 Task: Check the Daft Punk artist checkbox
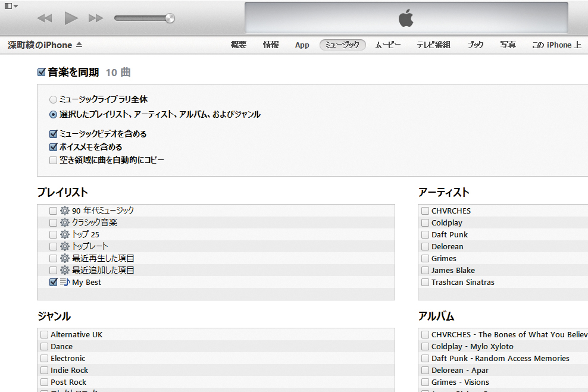[x=426, y=235]
